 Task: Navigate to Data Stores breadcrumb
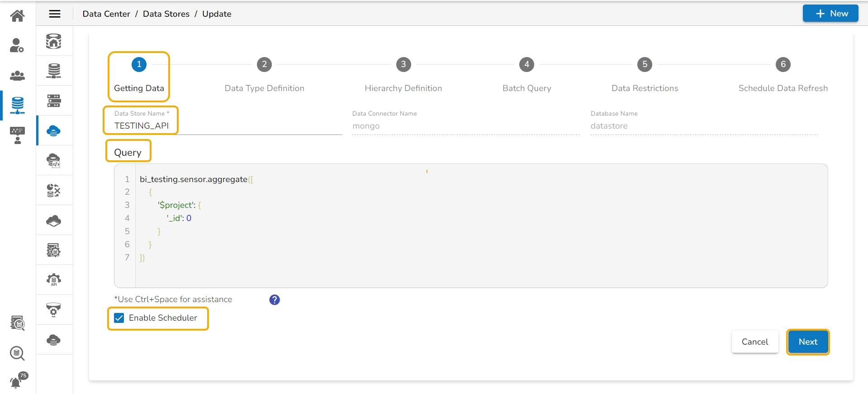click(x=166, y=14)
